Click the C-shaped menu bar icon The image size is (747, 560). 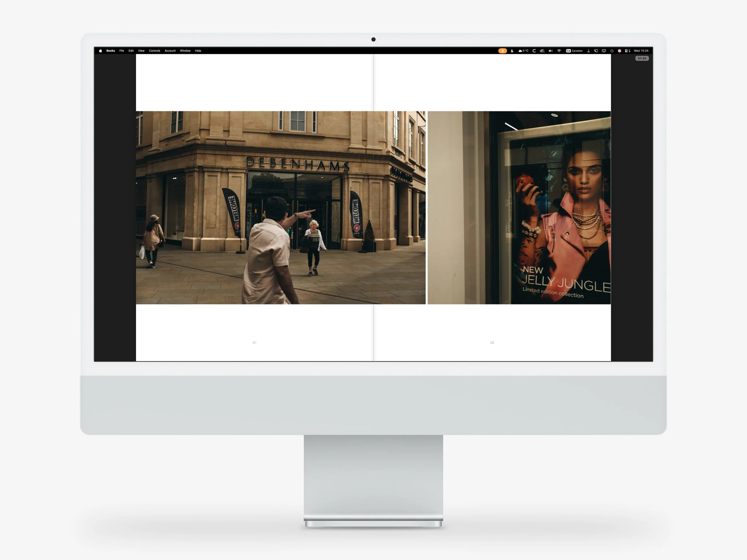[x=534, y=51]
